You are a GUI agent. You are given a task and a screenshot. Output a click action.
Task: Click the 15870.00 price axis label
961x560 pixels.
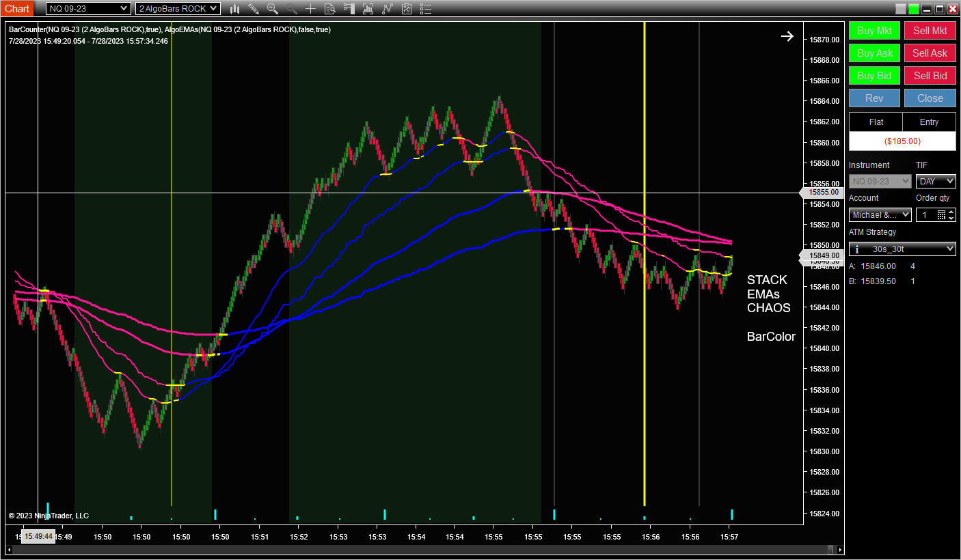click(824, 40)
